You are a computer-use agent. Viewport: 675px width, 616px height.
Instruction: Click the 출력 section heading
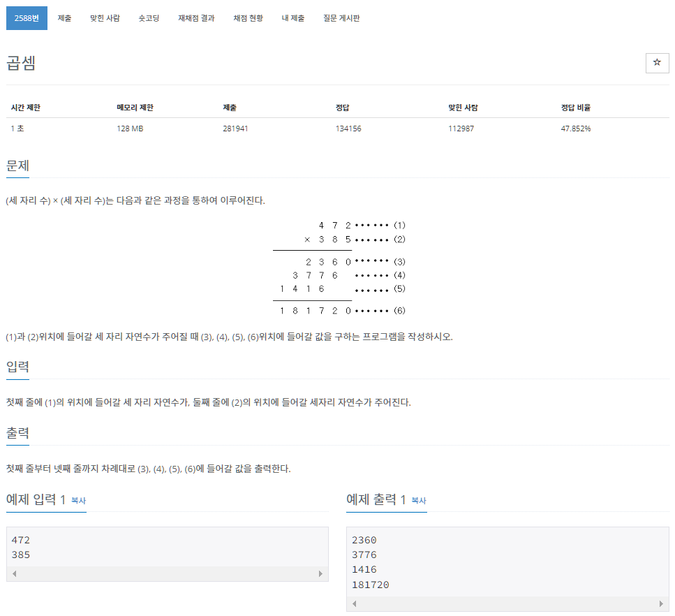[17, 432]
